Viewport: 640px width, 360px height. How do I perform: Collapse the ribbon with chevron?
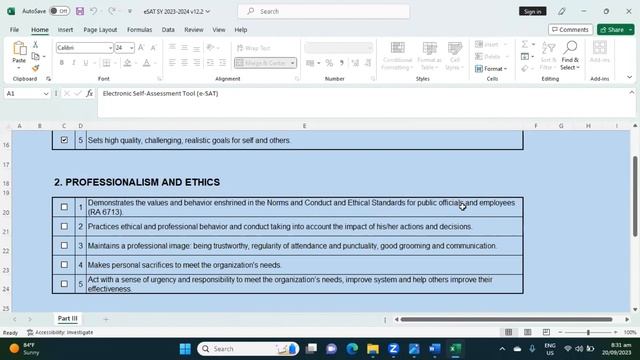click(629, 77)
